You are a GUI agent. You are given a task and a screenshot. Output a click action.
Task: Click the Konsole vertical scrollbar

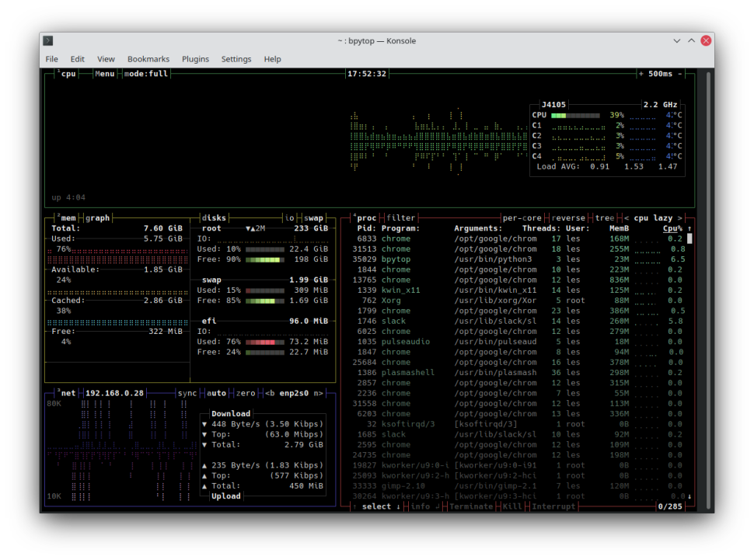708,290
